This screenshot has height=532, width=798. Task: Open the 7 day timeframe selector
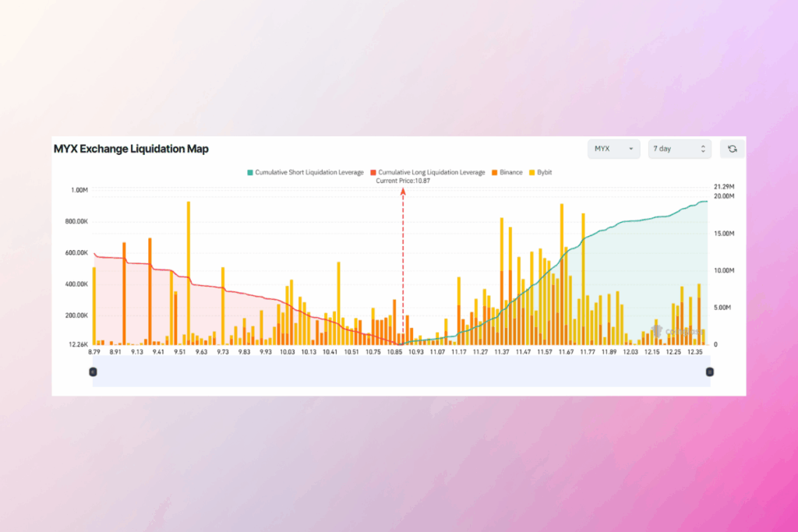[x=680, y=149]
